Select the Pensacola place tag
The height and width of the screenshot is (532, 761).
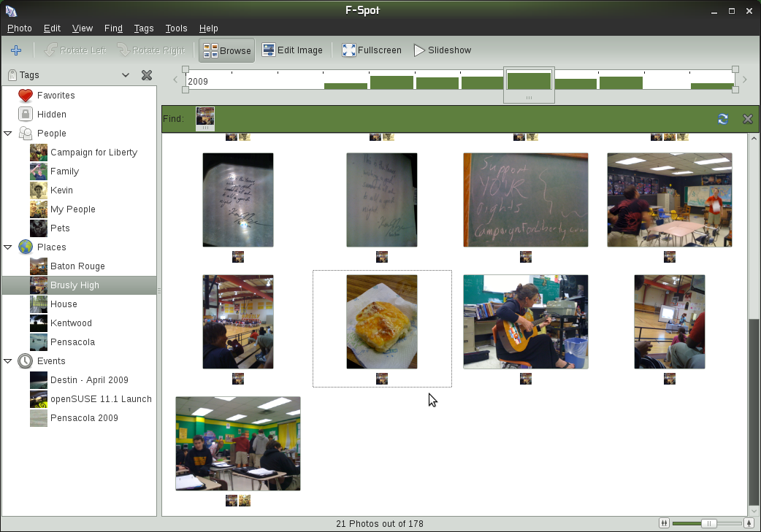[72, 342]
